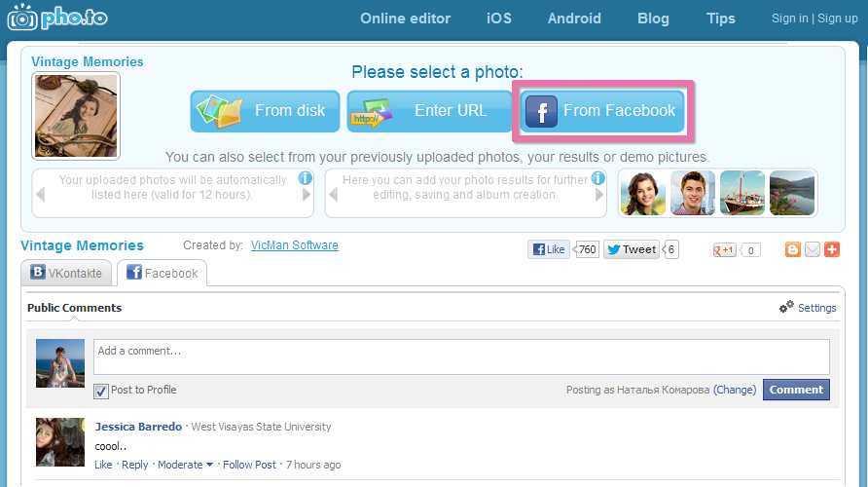Click the Sign in link
Screen dimensions: 868x487
coord(790,19)
